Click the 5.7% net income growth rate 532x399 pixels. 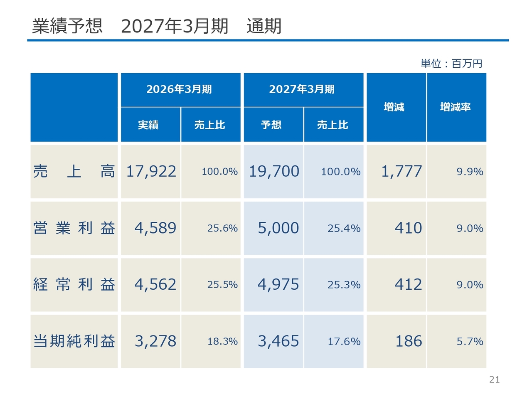[x=470, y=342]
